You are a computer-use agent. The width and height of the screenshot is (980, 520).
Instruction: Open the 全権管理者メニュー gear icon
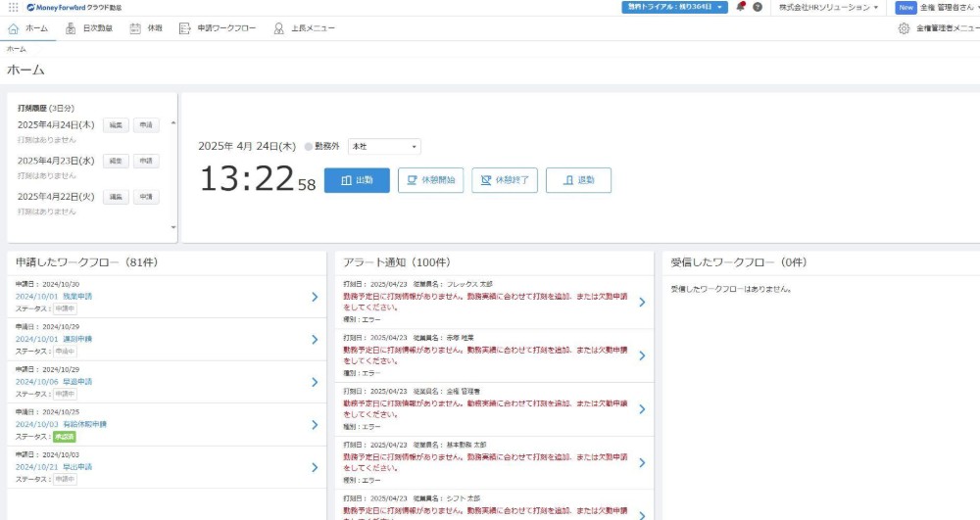tap(904, 28)
